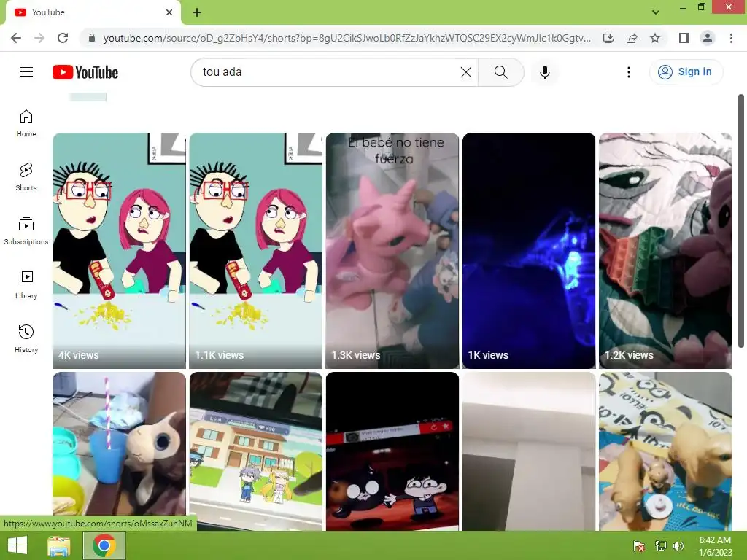This screenshot has width=747, height=560.
Task: Go to Home in the sidebar
Action: tap(26, 123)
